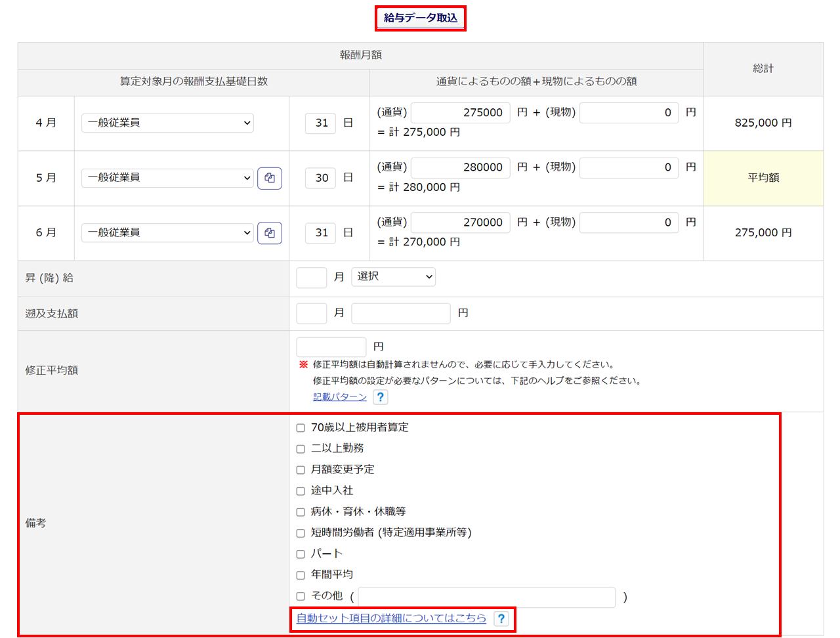
Task: Expand the 5月 一般従業員 dropdown
Action: [167, 178]
